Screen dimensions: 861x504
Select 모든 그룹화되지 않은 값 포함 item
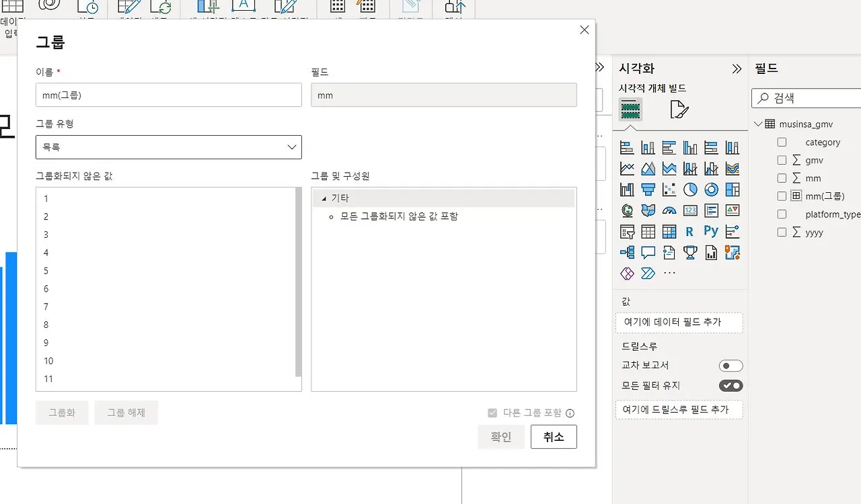click(x=399, y=216)
